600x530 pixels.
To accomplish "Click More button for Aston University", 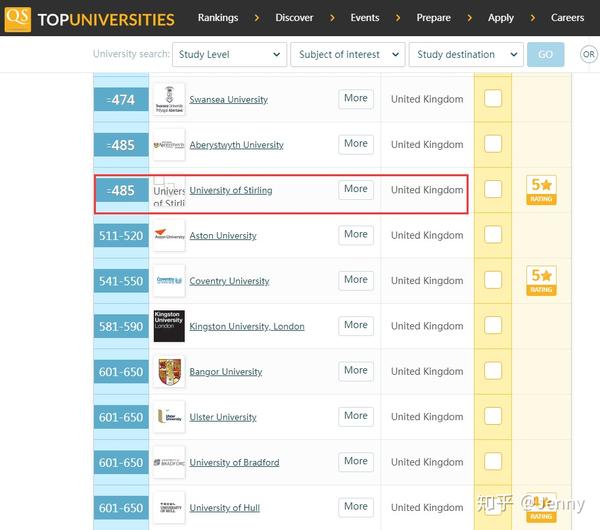I will tap(356, 235).
